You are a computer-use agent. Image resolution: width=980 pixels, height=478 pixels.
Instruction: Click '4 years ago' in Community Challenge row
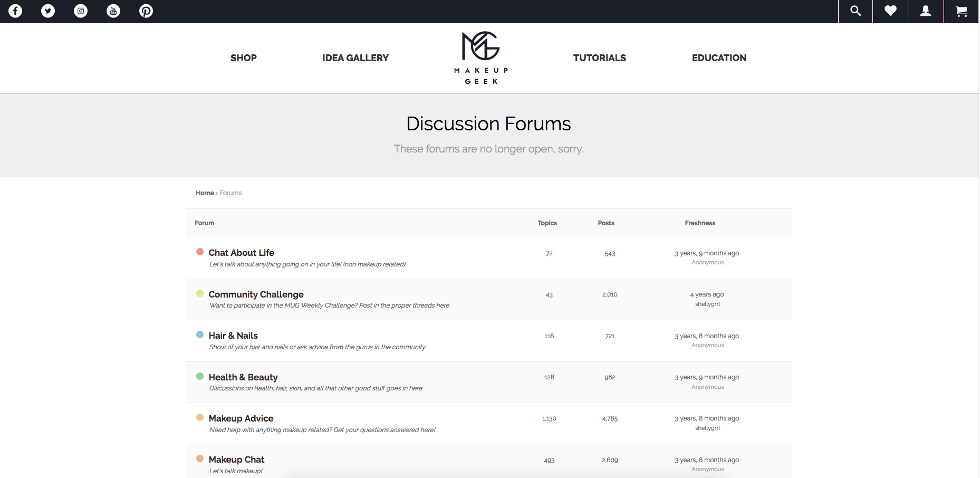(x=707, y=294)
